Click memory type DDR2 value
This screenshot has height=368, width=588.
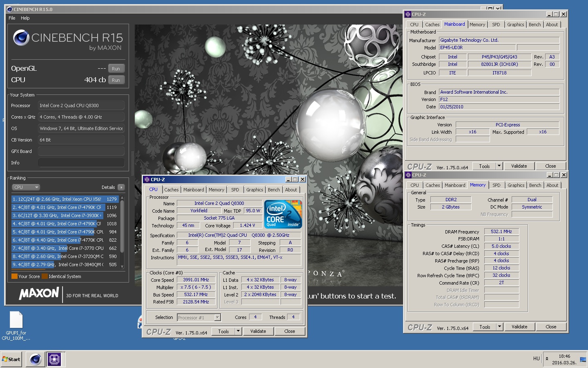coord(451,200)
